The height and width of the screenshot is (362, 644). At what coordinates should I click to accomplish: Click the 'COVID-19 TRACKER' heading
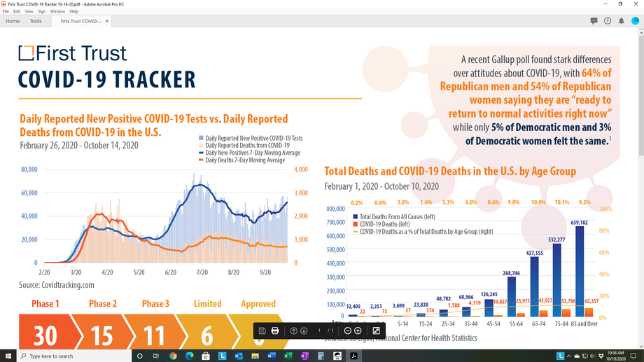coord(107,80)
